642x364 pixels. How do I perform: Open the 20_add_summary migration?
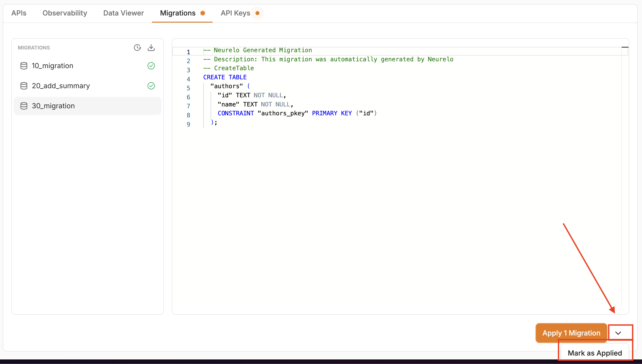(x=61, y=86)
